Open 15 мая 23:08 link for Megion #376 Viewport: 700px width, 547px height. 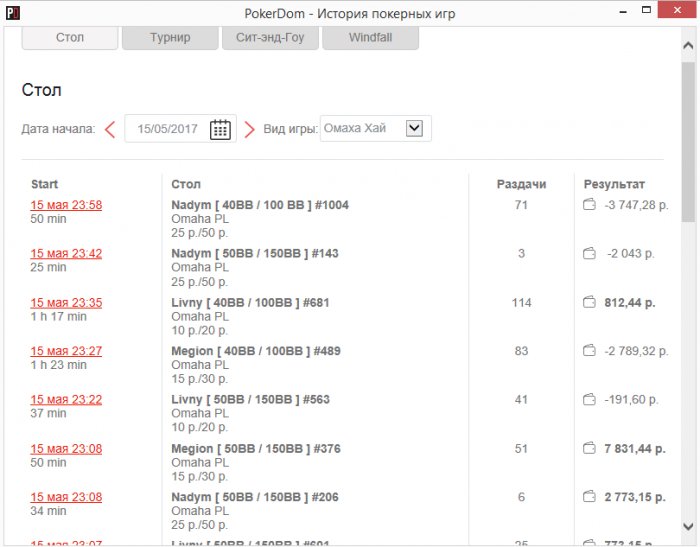point(66,448)
